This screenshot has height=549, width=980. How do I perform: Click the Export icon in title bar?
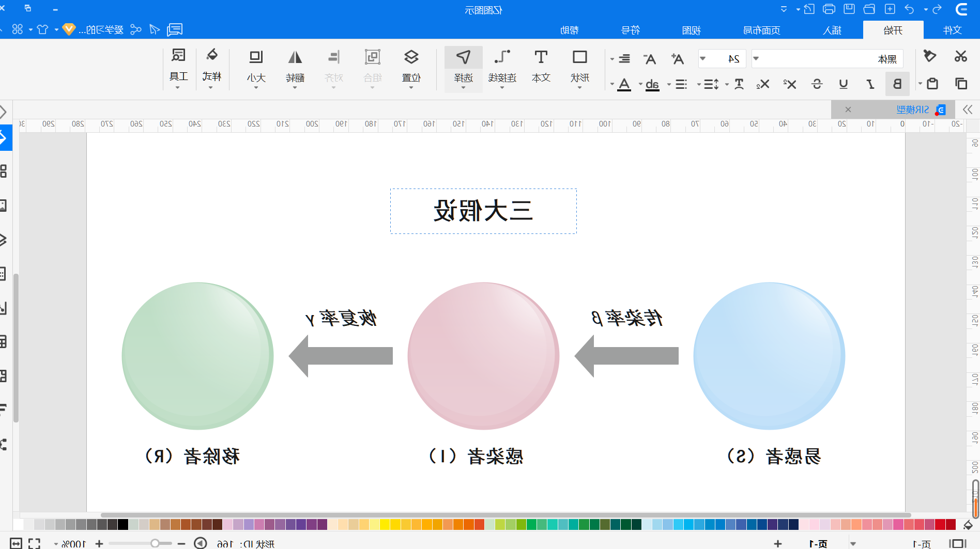tap(809, 9)
